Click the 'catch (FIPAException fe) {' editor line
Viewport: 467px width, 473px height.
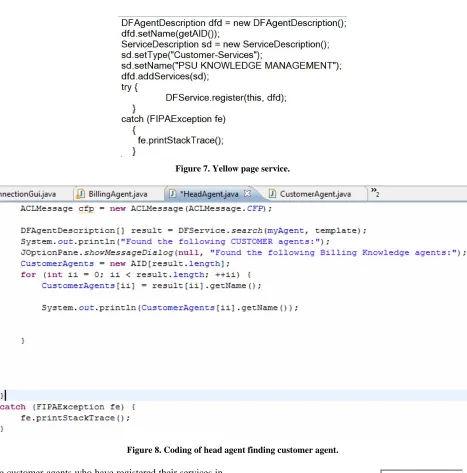tap(68, 407)
